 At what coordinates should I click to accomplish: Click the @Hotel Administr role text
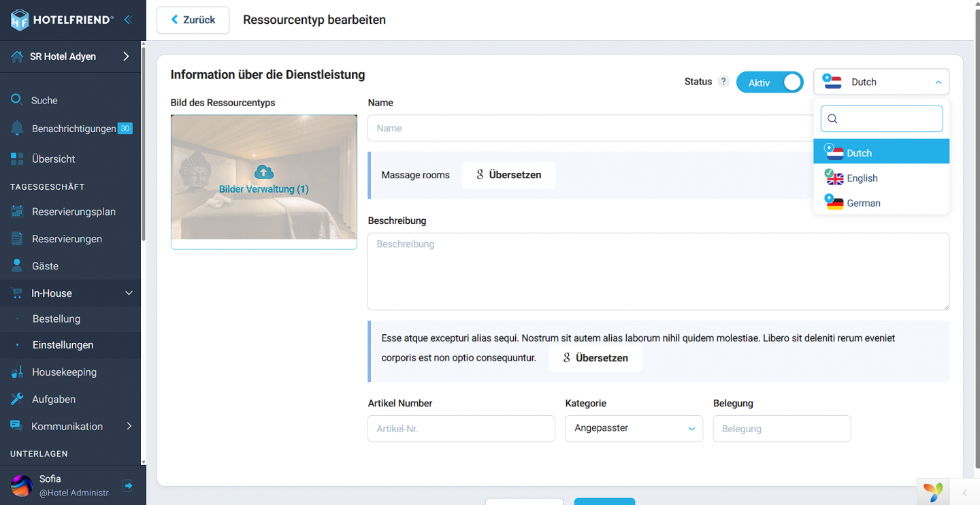(73, 493)
